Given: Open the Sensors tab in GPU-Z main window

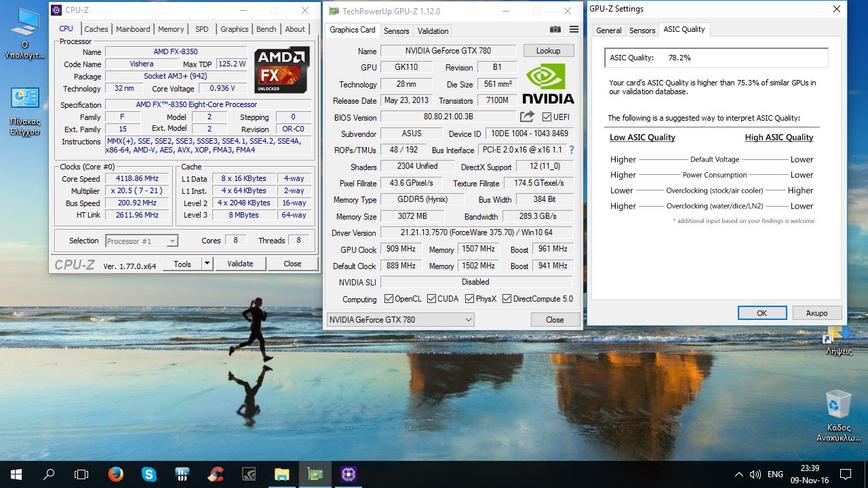Looking at the screenshot, I should click(397, 30).
